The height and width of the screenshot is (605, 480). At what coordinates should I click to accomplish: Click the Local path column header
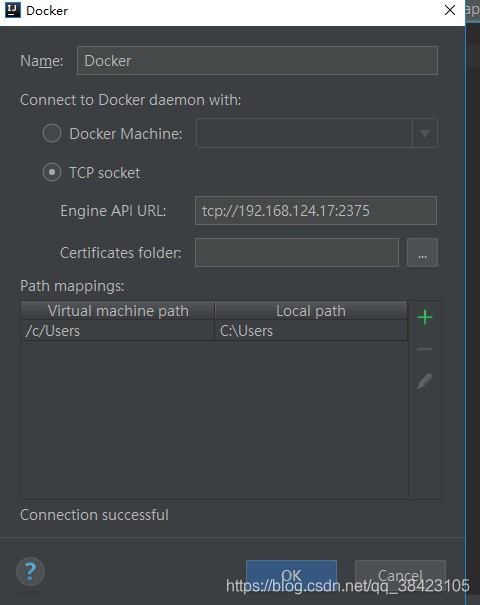point(311,311)
